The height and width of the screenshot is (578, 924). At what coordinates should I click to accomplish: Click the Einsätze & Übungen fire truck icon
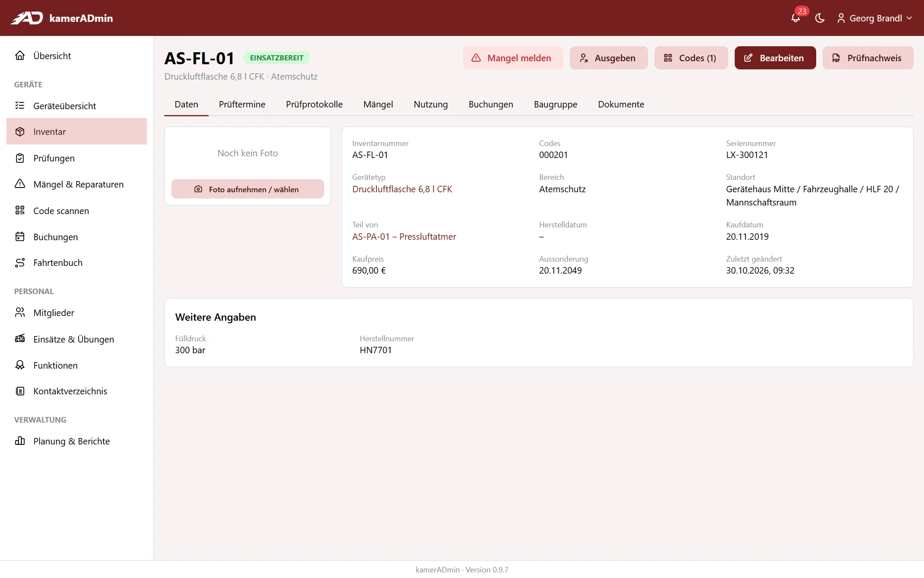pyautogui.click(x=20, y=339)
